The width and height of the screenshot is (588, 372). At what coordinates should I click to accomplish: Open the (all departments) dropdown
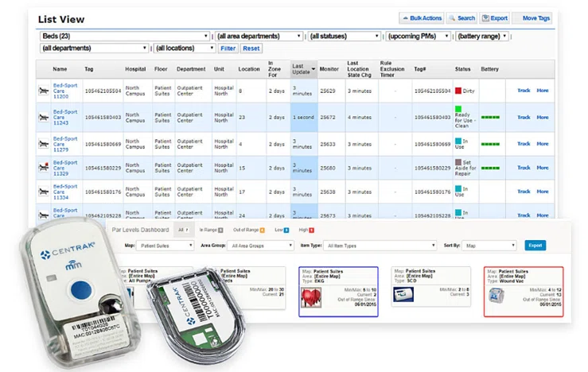pyautogui.click(x=94, y=48)
